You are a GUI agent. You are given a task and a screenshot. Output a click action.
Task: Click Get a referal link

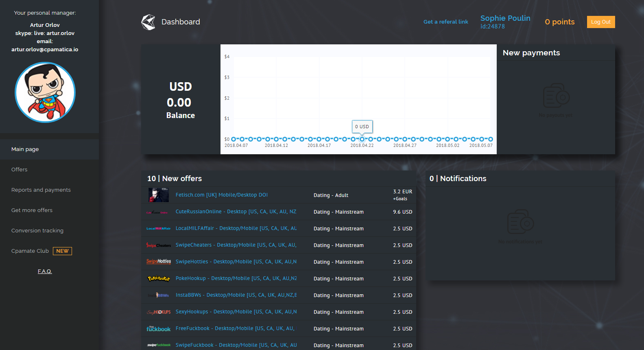point(445,22)
